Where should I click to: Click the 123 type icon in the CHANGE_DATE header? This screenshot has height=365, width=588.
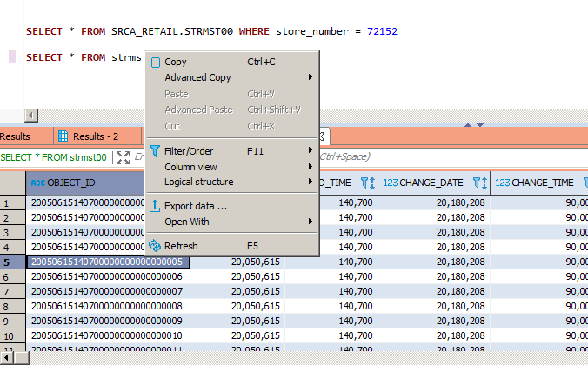coord(390,182)
